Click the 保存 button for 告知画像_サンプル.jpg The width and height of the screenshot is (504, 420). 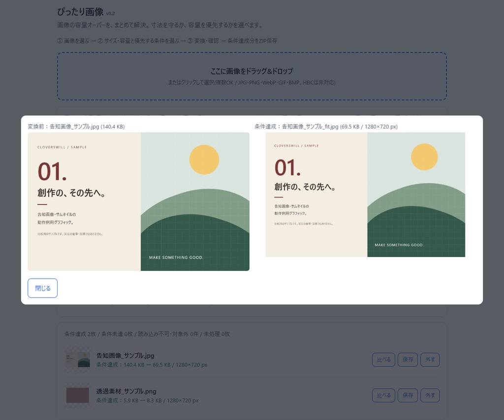[x=408, y=359]
